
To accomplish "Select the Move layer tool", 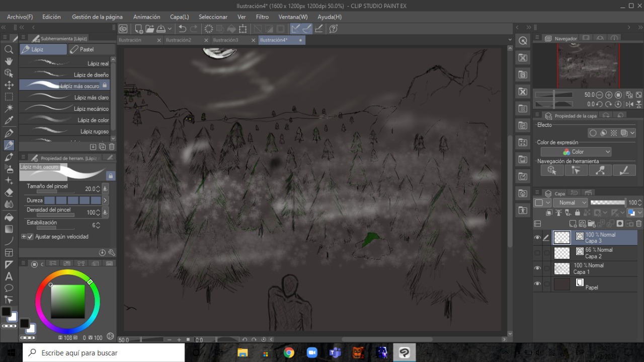I will tap(9, 85).
